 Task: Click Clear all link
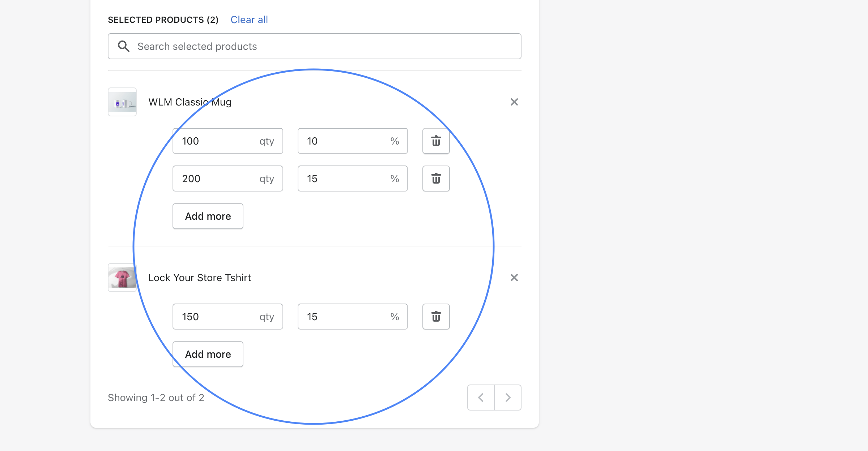click(249, 20)
